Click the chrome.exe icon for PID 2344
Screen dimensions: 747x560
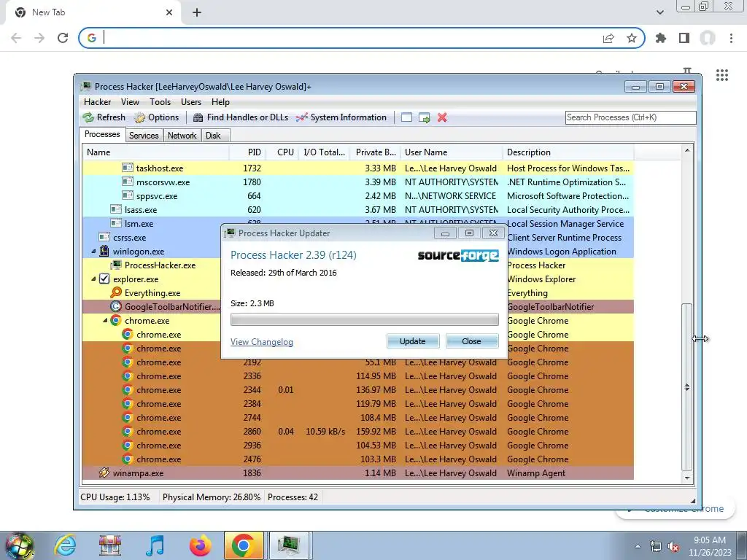tap(127, 389)
